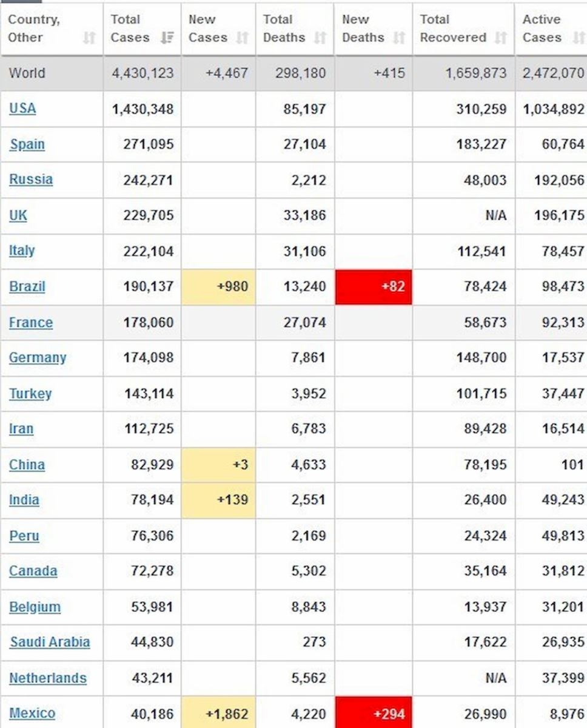Click Total Recovered sort arrows
Image resolution: width=587 pixels, height=728 pixels.
tap(500, 38)
